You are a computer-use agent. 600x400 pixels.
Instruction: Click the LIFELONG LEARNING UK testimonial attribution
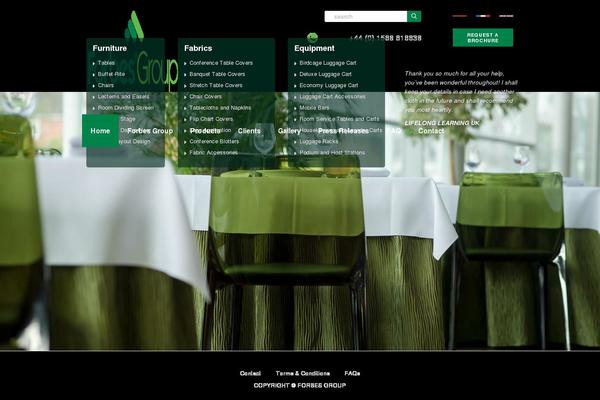tap(442, 123)
